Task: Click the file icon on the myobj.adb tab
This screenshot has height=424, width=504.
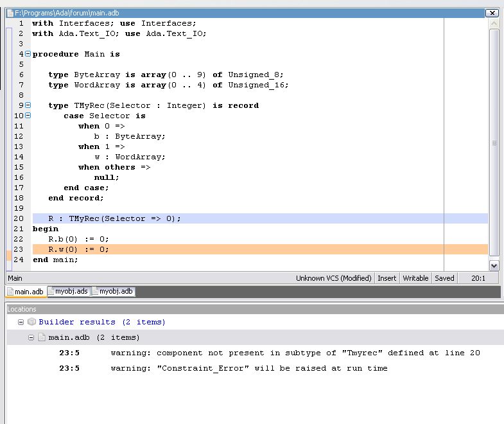Action: [x=95, y=292]
